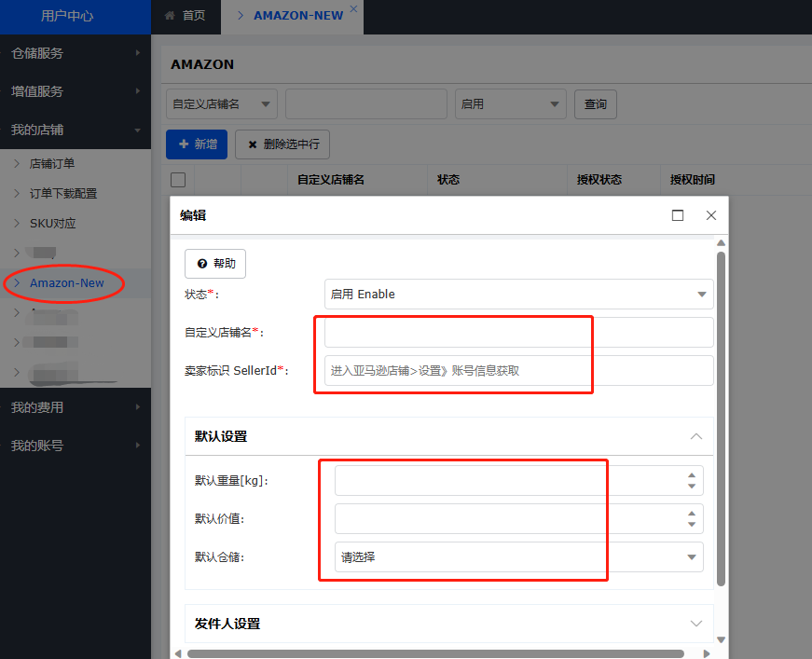
Task: Close the AMAZON-NEW tab with its X
Action: pyautogui.click(x=353, y=9)
